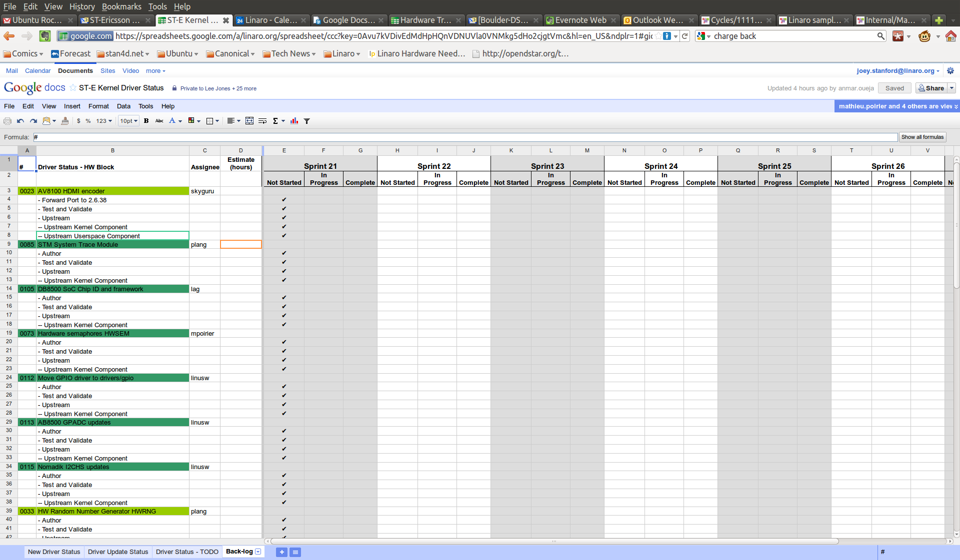Toggle bold formatting

(146, 121)
